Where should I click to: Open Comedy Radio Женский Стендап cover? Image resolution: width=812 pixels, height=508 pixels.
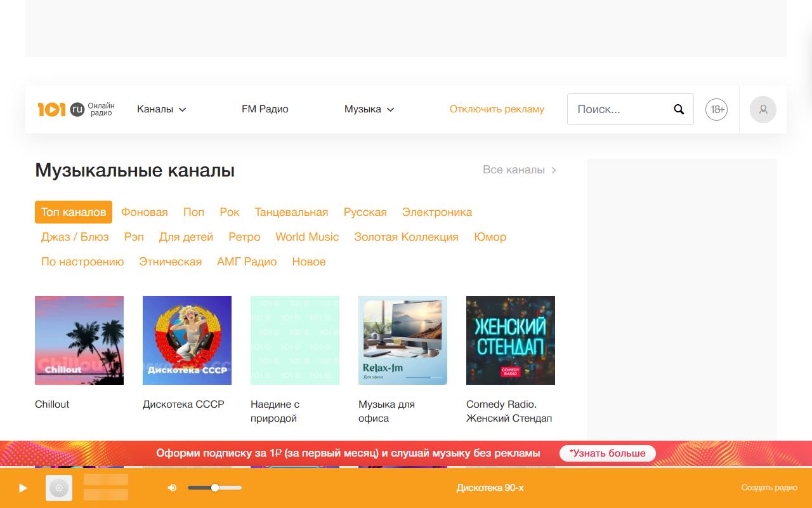click(511, 340)
